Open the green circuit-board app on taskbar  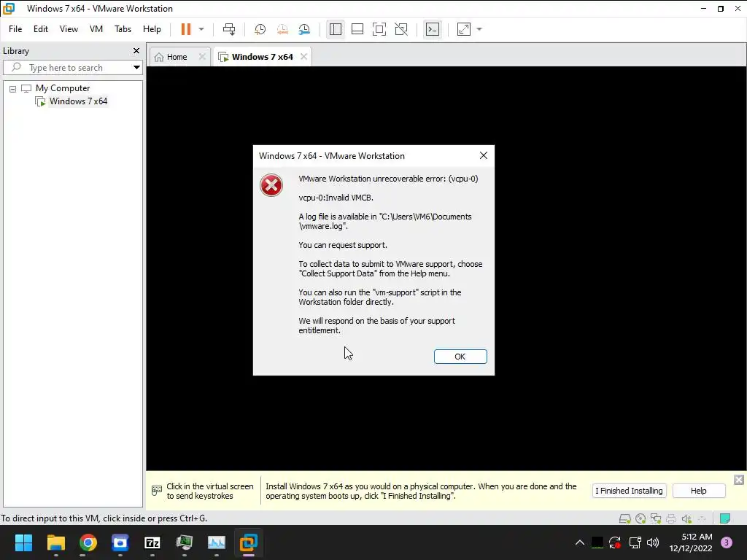click(x=185, y=542)
